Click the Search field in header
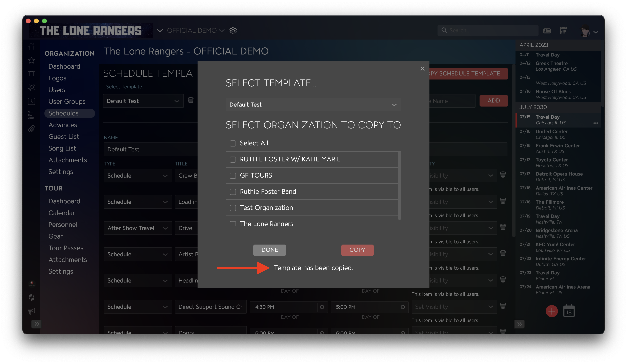 point(488,30)
